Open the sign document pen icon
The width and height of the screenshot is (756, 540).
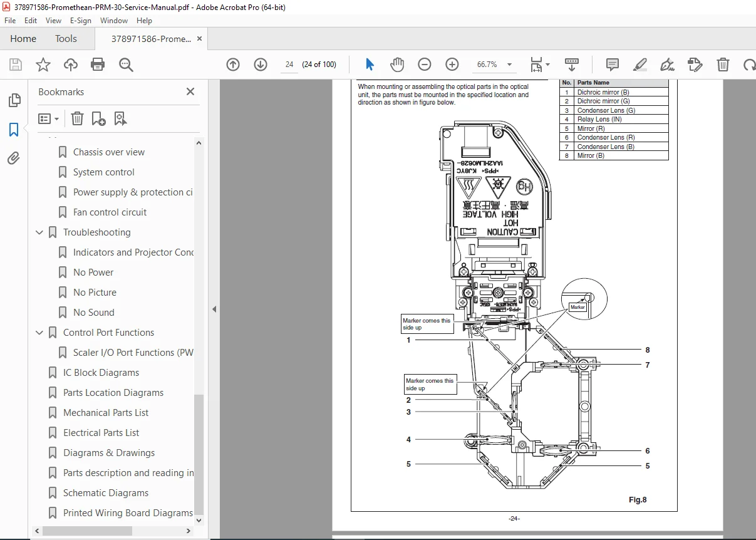tap(668, 65)
